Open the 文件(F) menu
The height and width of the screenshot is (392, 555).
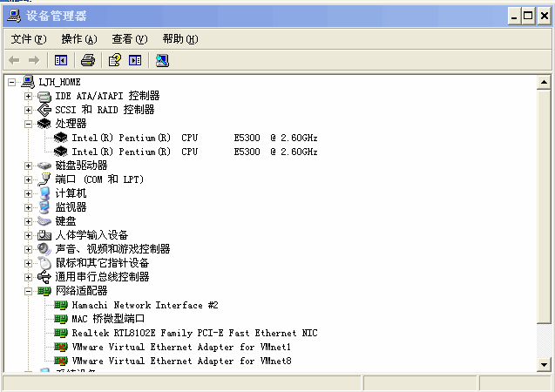coord(29,39)
